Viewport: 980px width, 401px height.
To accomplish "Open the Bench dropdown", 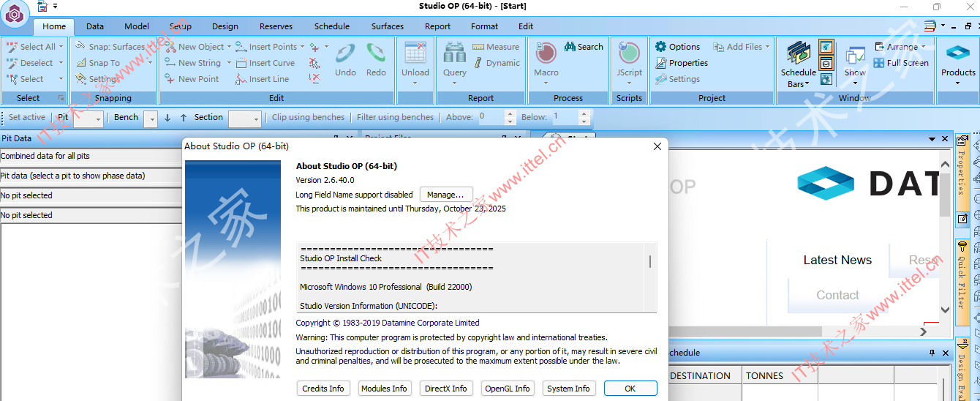I will tap(151, 119).
